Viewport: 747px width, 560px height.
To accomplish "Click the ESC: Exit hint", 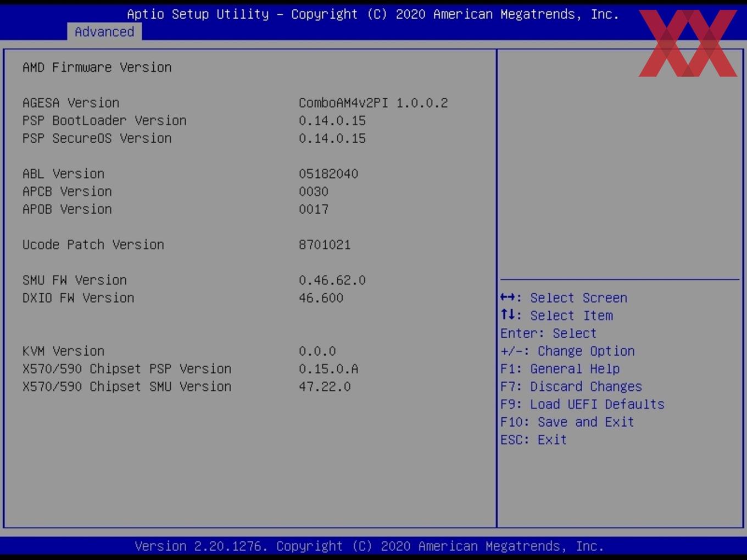I will click(533, 440).
